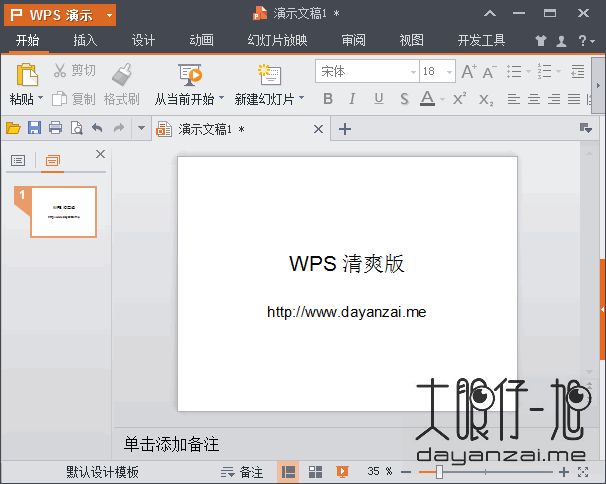The height and width of the screenshot is (484, 606).
Task: Start slideshow from current slide icon
Action: coord(190,74)
